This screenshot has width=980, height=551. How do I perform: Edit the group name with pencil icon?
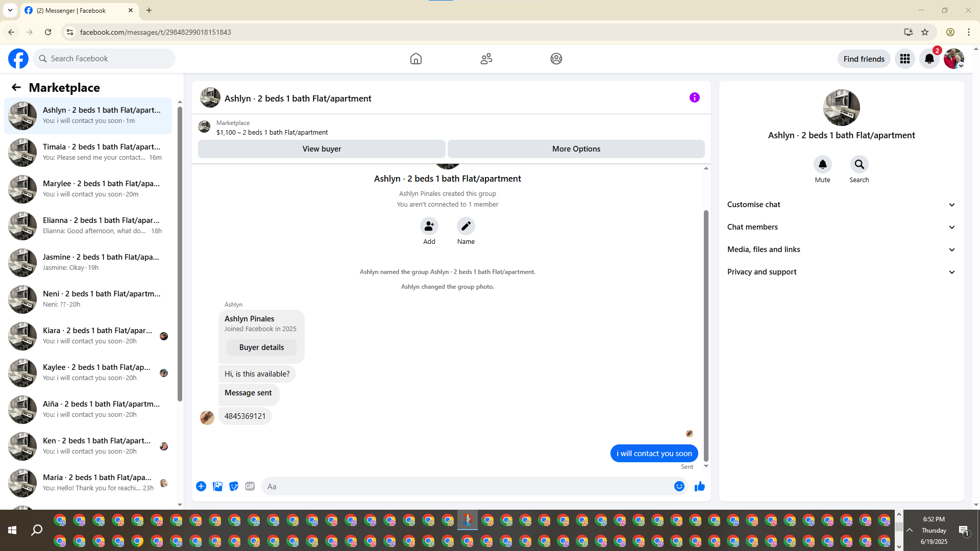[466, 226]
